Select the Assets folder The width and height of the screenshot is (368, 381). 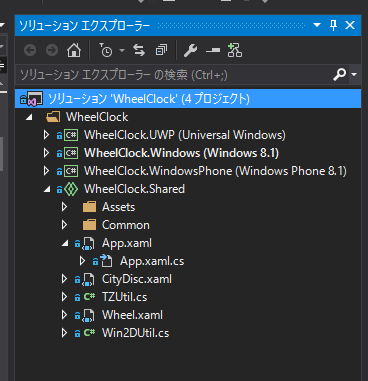[118, 207]
